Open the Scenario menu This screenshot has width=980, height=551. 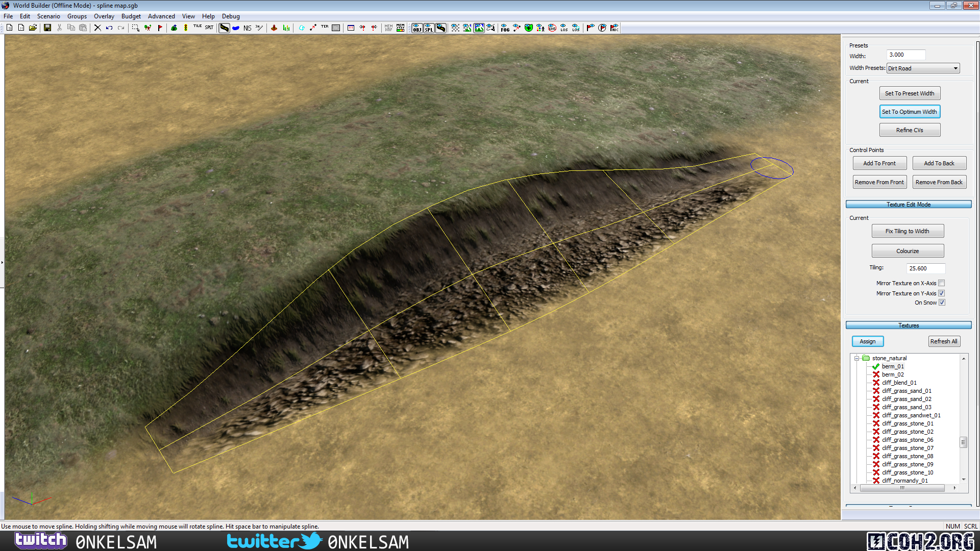tap(48, 16)
